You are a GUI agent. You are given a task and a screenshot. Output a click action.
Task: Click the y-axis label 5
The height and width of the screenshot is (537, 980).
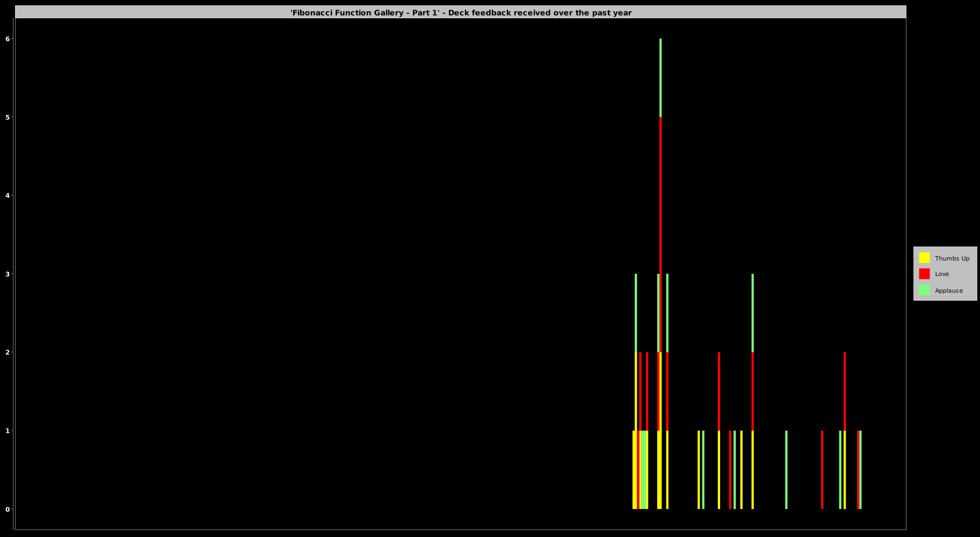[x=8, y=117]
